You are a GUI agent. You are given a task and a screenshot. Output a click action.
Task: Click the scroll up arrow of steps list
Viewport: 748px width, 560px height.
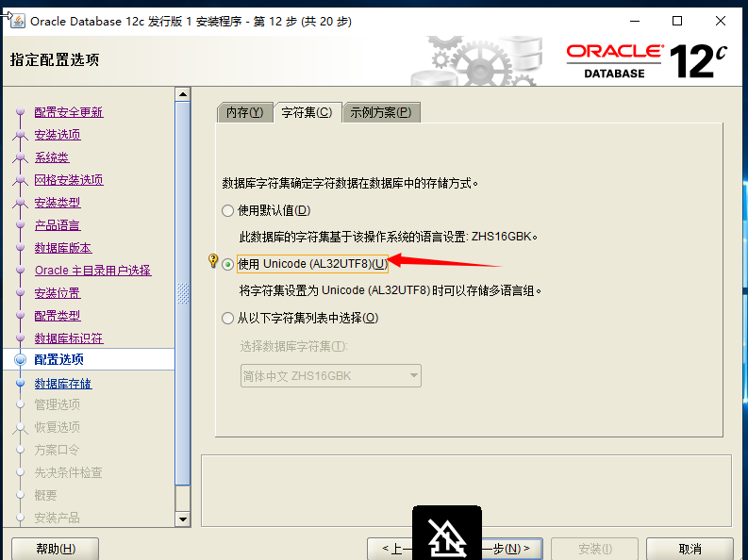click(183, 94)
